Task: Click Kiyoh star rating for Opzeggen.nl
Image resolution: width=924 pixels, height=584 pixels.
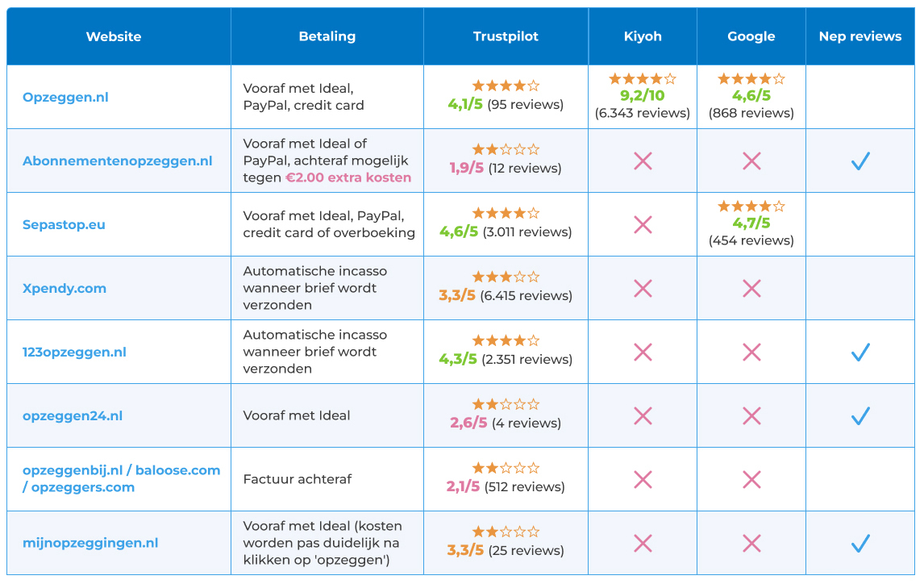Action: [x=643, y=79]
